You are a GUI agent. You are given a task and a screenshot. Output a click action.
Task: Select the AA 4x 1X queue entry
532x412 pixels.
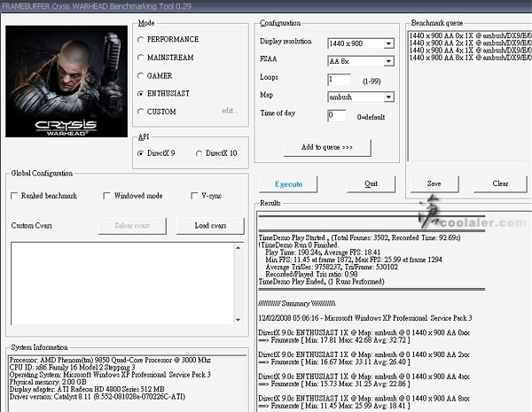[470, 51]
